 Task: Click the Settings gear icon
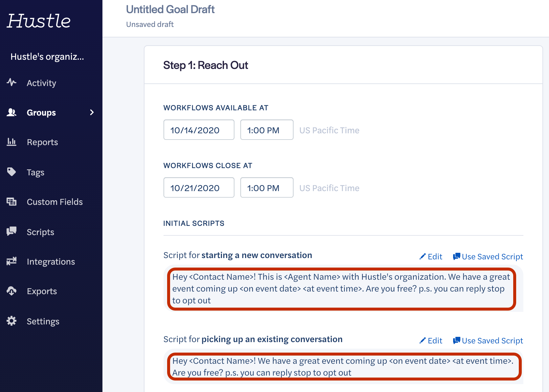pyautogui.click(x=11, y=321)
